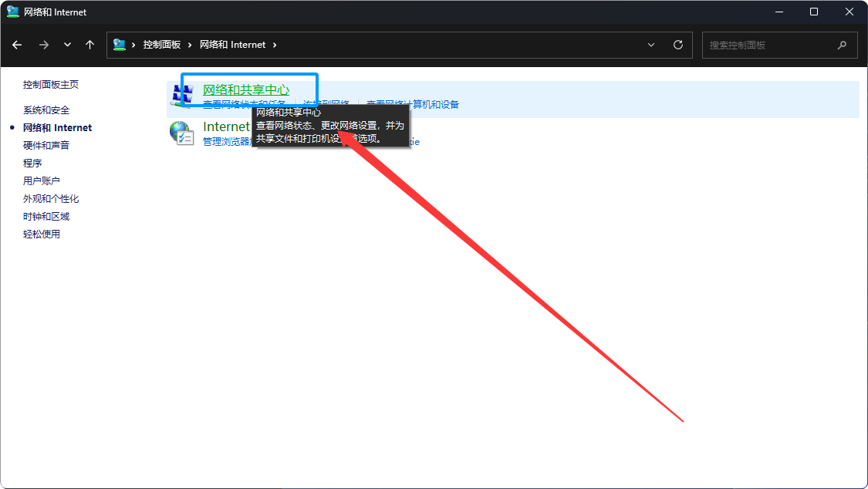This screenshot has width=868, height=489.
Task: Click the 网络和共享中心 network icon
Action: tap(181, 96)
